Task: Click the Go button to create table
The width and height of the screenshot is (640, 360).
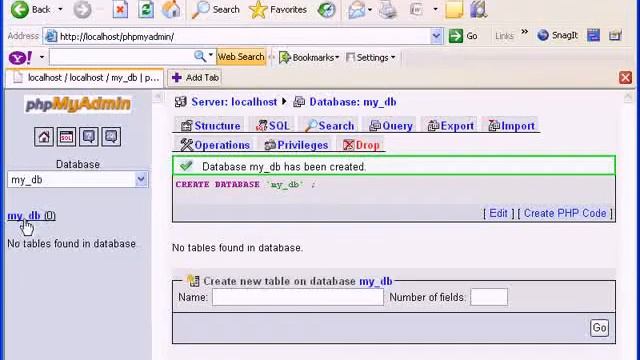Action: point(599,328)
